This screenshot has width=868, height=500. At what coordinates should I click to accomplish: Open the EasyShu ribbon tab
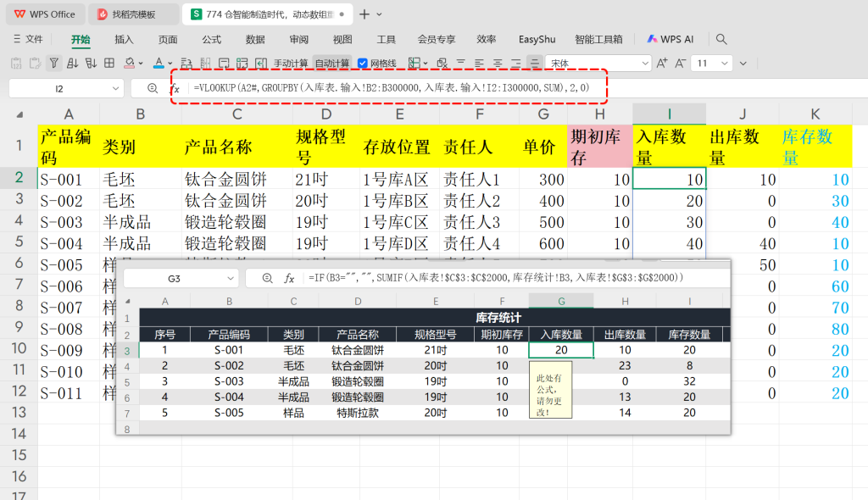click(537, 39)
